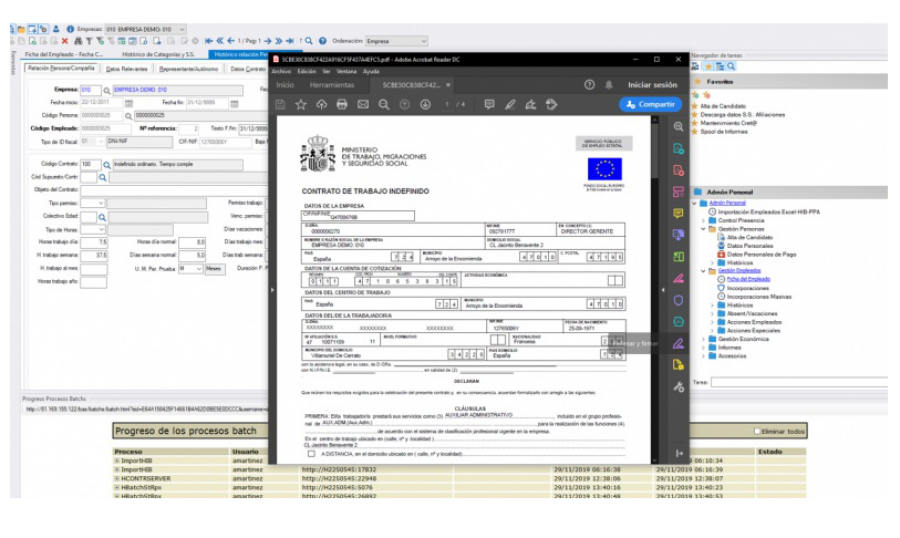Open the sign document tool in Acrobat toolbar
Screen dimensions: 900x538
pyautogui.click(x=530, y=104)
